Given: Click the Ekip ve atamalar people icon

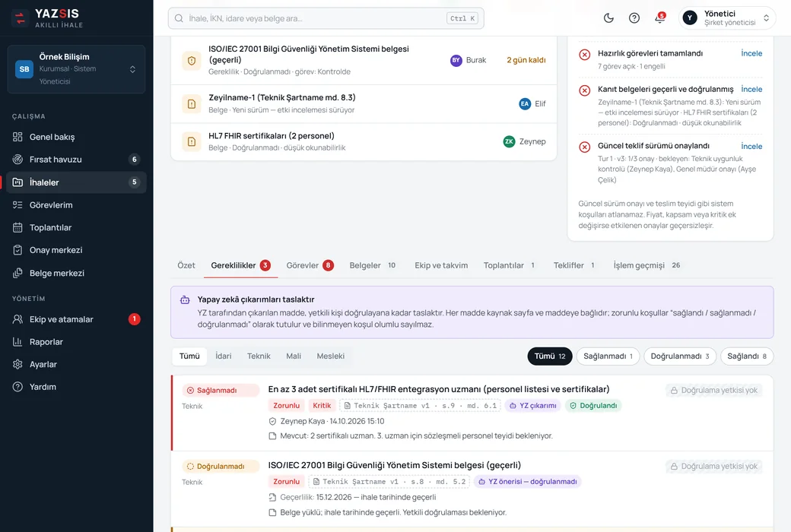Looking at the screenshot, I should click(17, 319).
